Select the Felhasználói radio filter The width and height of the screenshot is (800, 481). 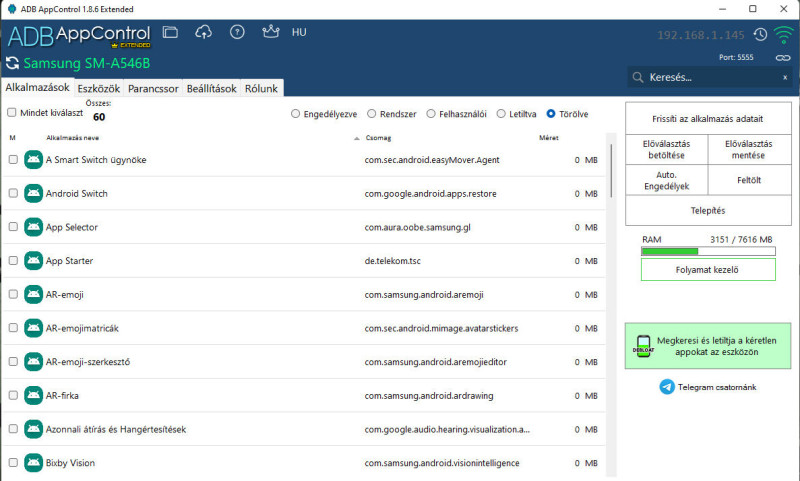[431, 114]
